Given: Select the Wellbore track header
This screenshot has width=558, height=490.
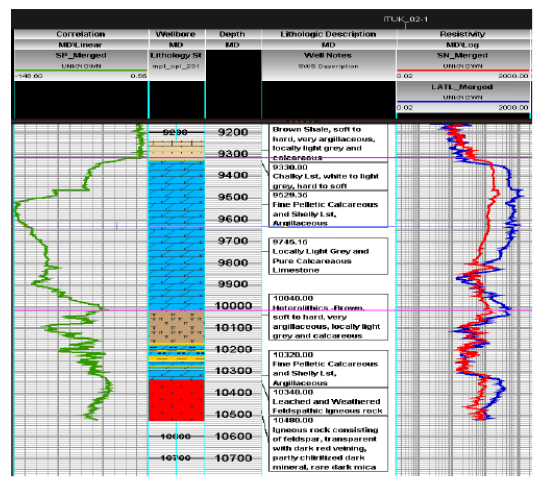Looking at the screenshot, I should [x=176, y=34].
